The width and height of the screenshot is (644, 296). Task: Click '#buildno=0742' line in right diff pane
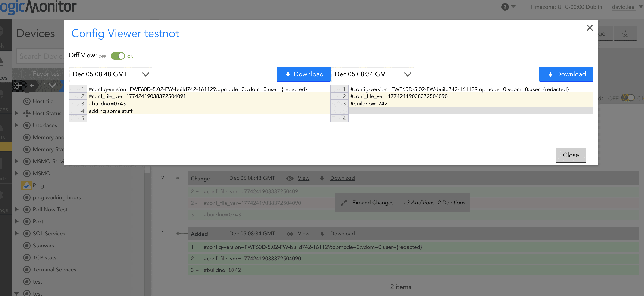pyautogui.click(x=470, y=103)
